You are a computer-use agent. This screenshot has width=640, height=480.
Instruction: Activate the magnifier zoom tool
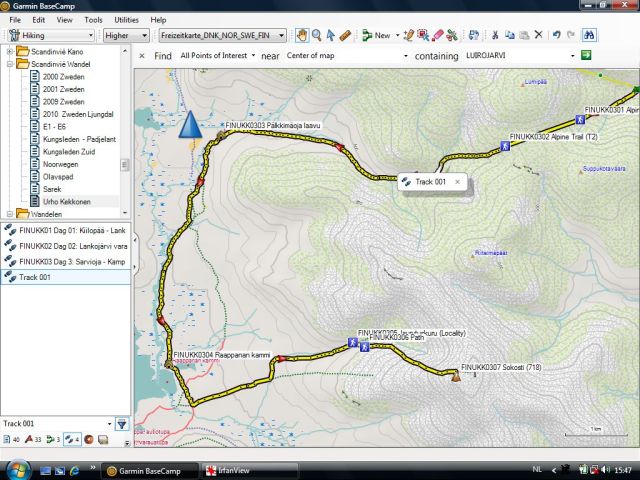[316, 35]
